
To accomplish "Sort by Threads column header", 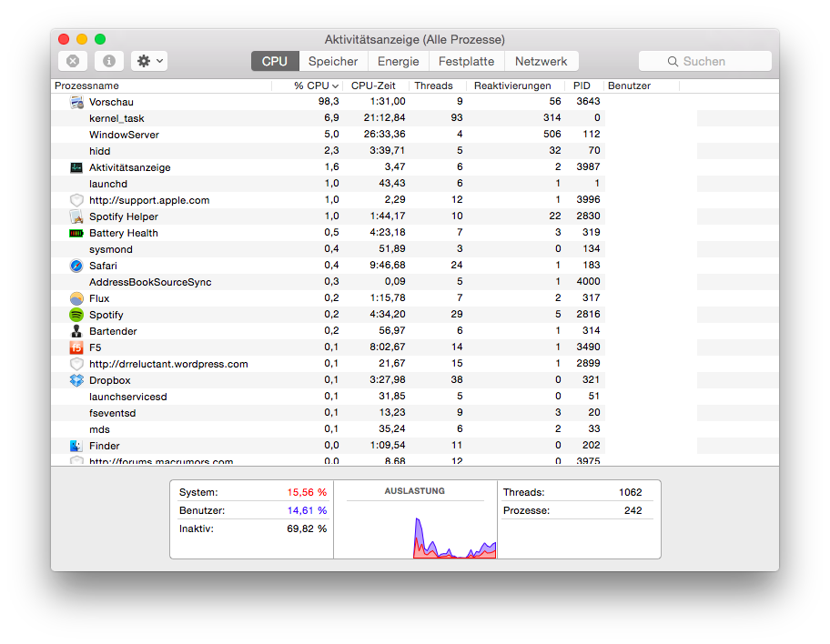I will coord(437,86).
